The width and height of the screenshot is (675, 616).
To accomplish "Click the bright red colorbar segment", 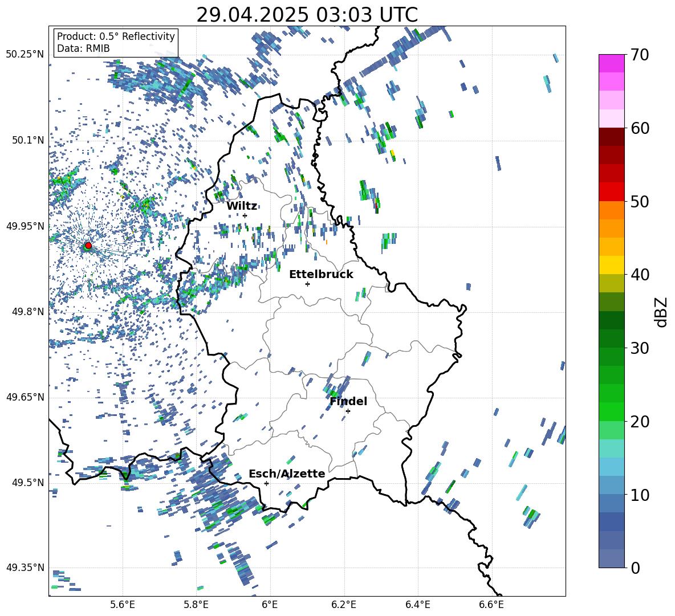I will (611, 191).
